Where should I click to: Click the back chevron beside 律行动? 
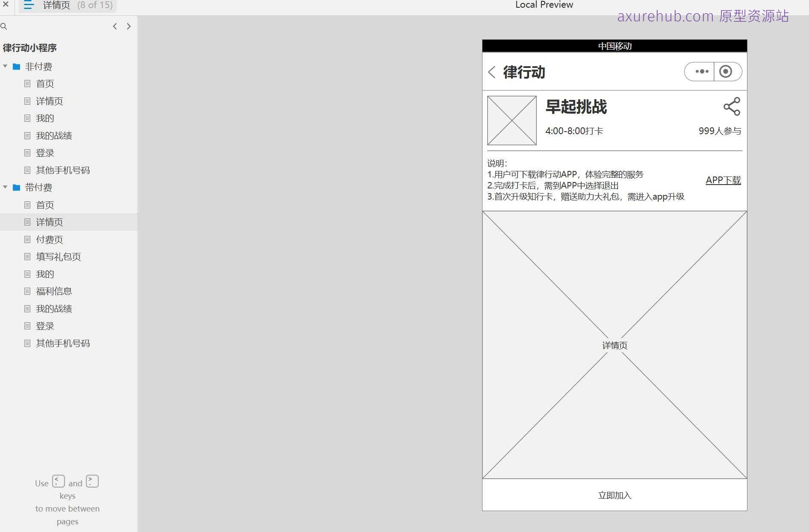(x=492, y=72)
